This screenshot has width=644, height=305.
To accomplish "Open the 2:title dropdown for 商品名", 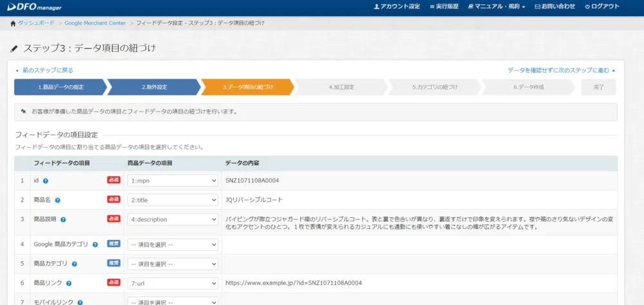I will (x=173, y=200).
